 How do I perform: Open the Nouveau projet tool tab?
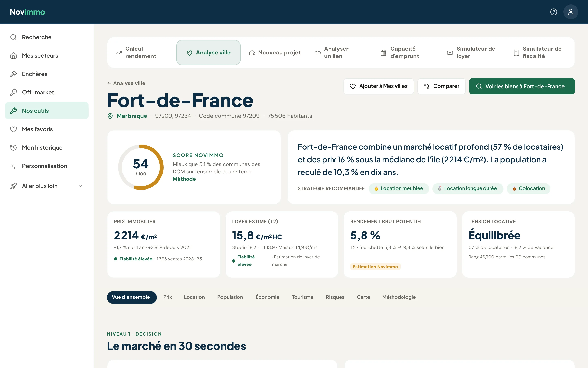tap(275, 53)
